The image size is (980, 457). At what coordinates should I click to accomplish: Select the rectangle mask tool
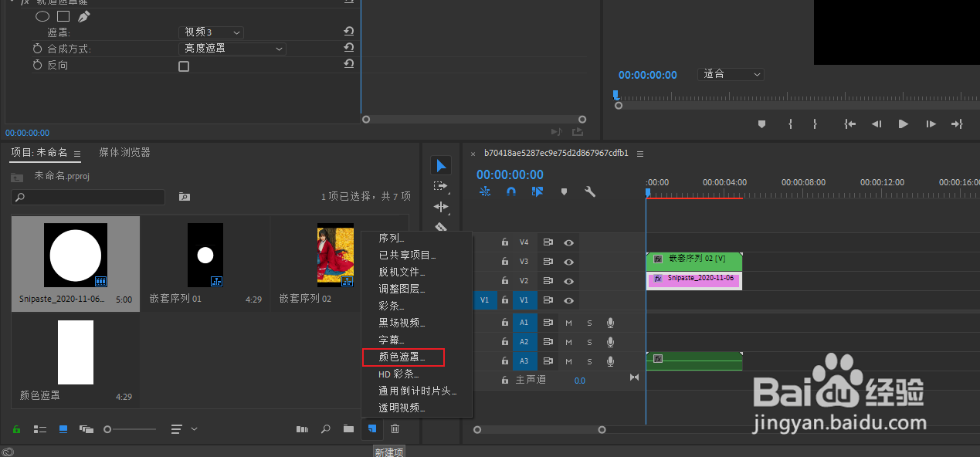click(x=63, y=16)
